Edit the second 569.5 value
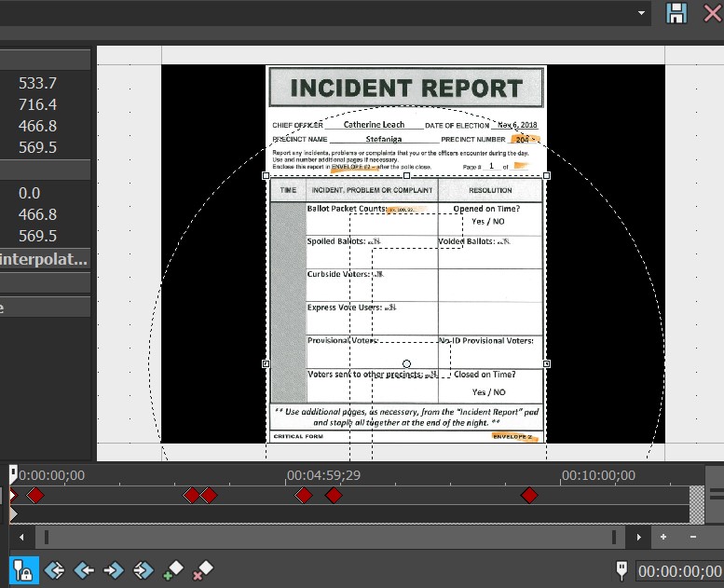The height and width of the screenshot is (588, 724). (37, 236)
